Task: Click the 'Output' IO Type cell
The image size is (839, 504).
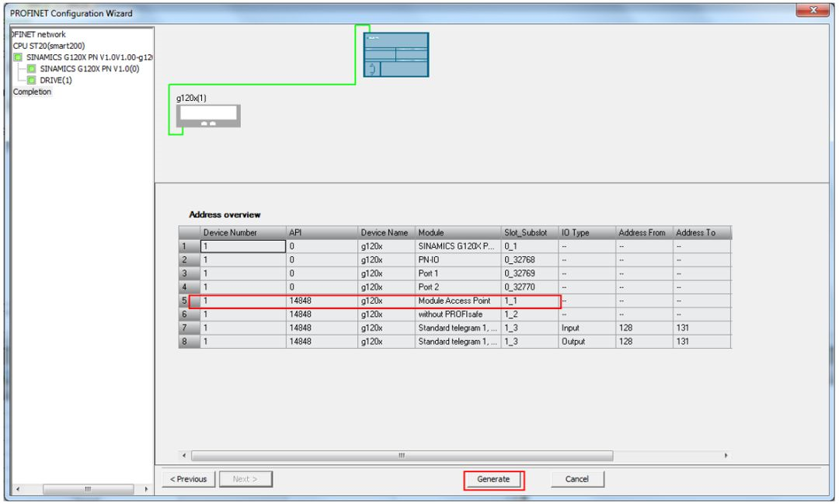Action: (x=587, y=342)
